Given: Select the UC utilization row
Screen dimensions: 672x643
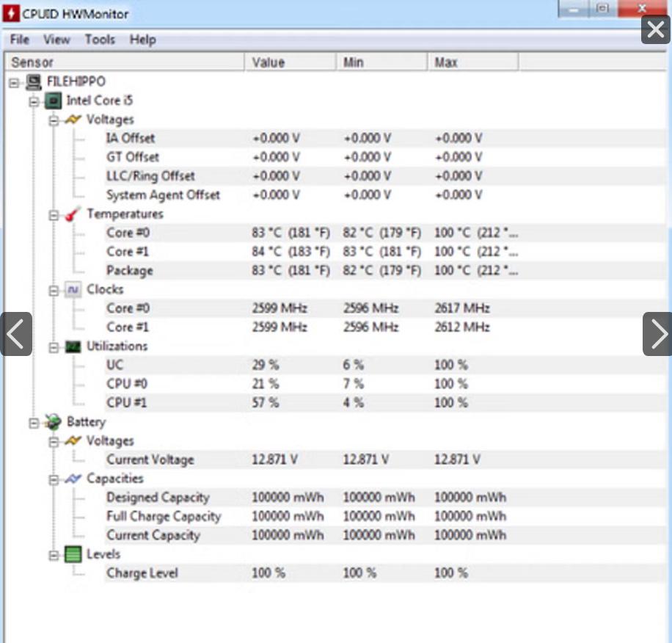Looking at the screenshot, I should point(385,366).
